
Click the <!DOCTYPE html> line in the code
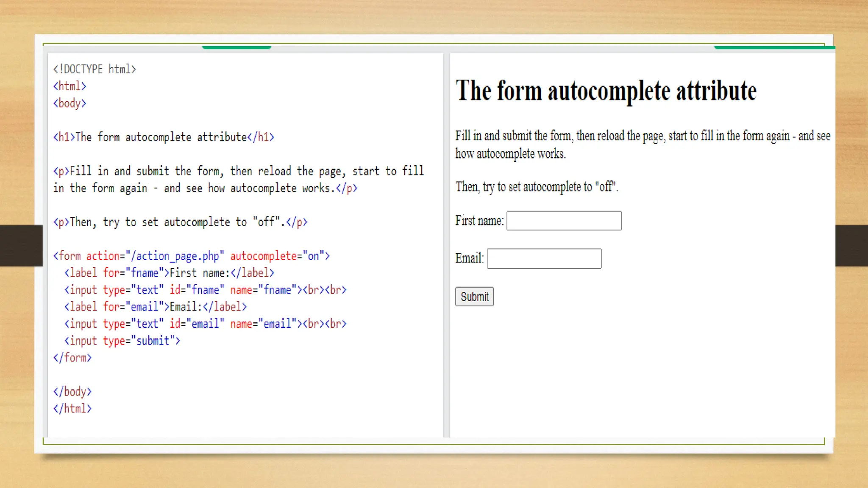pyautogui.click(x=95, y=69)
